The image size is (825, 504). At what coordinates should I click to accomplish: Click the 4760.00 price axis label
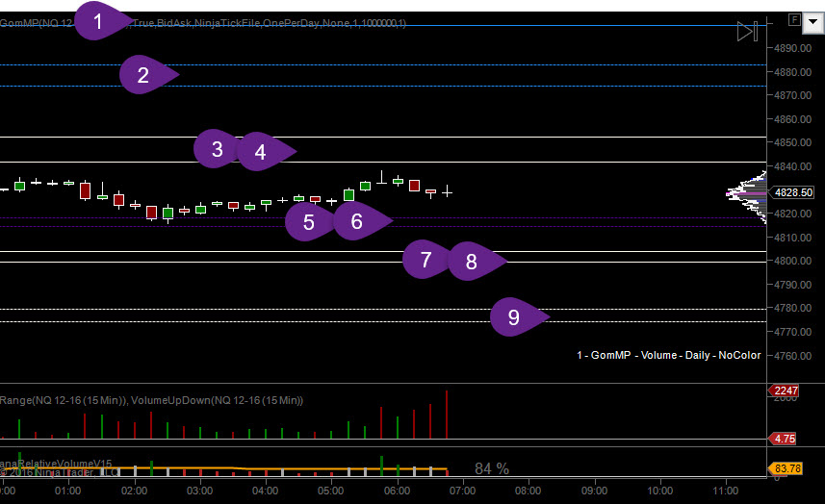click(x=792, y=356)
